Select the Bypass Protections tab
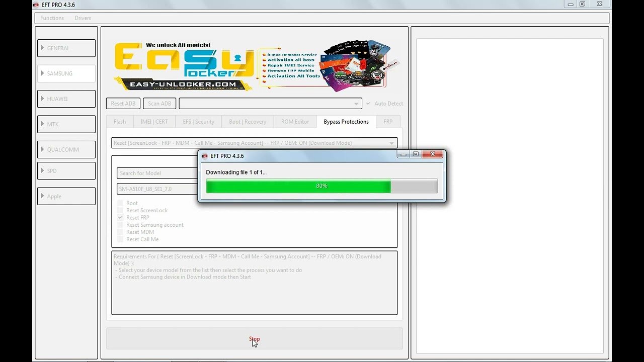 [346, 122]
